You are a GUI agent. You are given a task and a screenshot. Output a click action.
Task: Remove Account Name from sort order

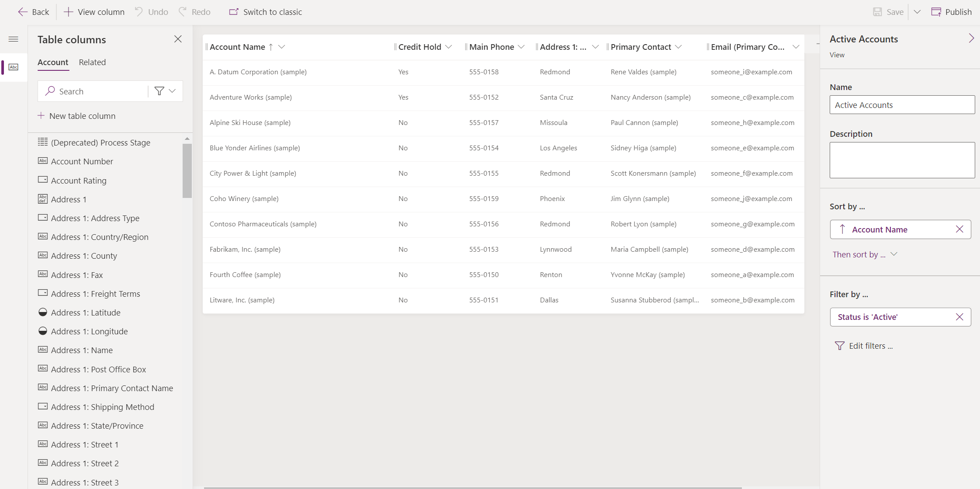click(x=959, y=229)
